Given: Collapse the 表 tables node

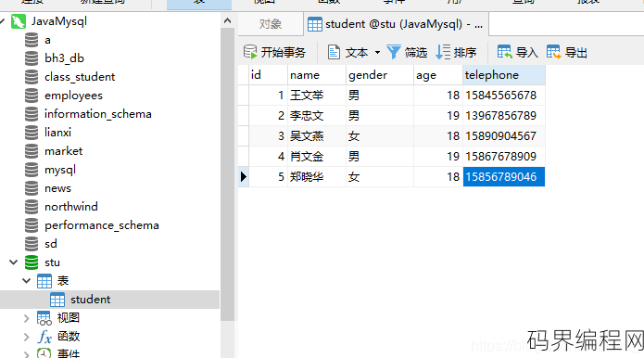Looking at the screenshot, I should [27, 281].
